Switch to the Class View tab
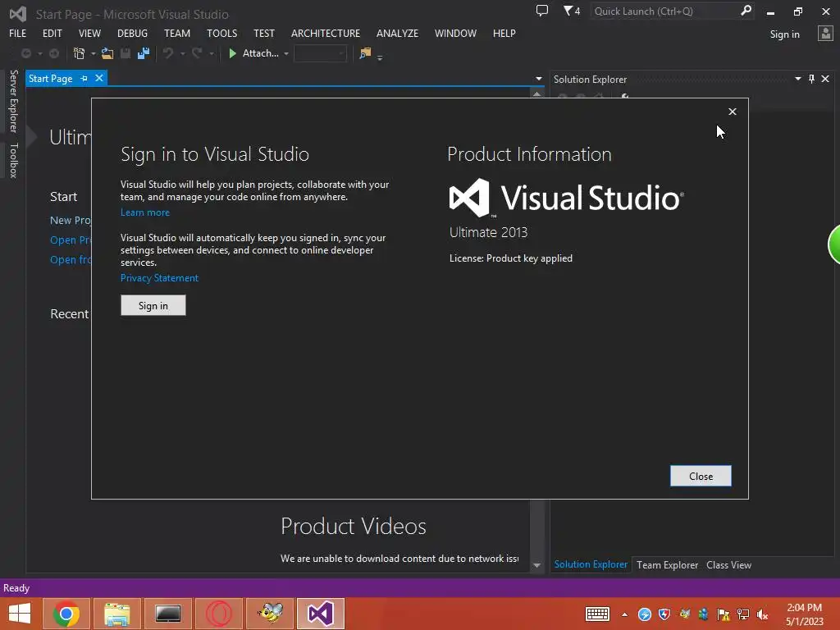The height and width of the screenshot is (630, 840). pyautogui.click(x=728, y=564)
